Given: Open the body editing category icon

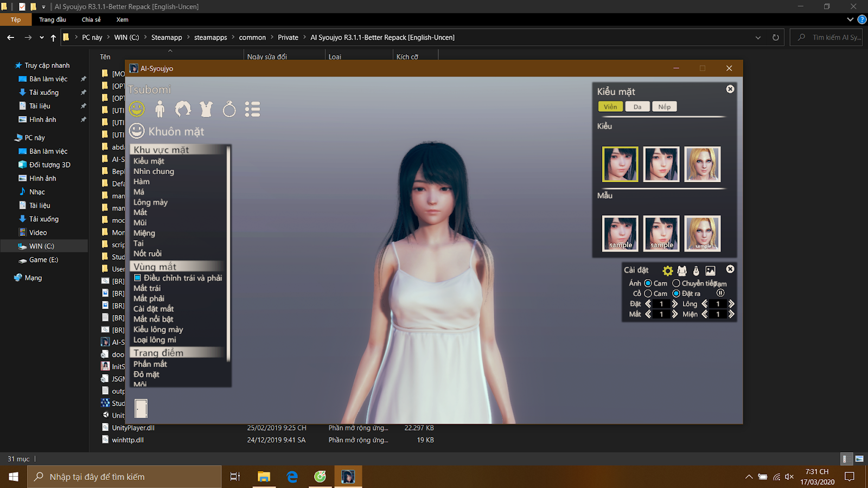Looking at the screenshot, I should tap(159, 109).
